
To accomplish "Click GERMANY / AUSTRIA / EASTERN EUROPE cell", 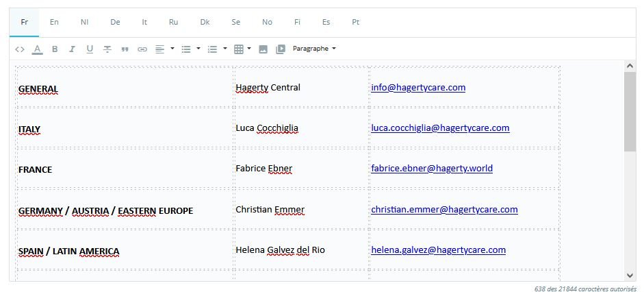I will pyautogui.click(x=125, y=209).
